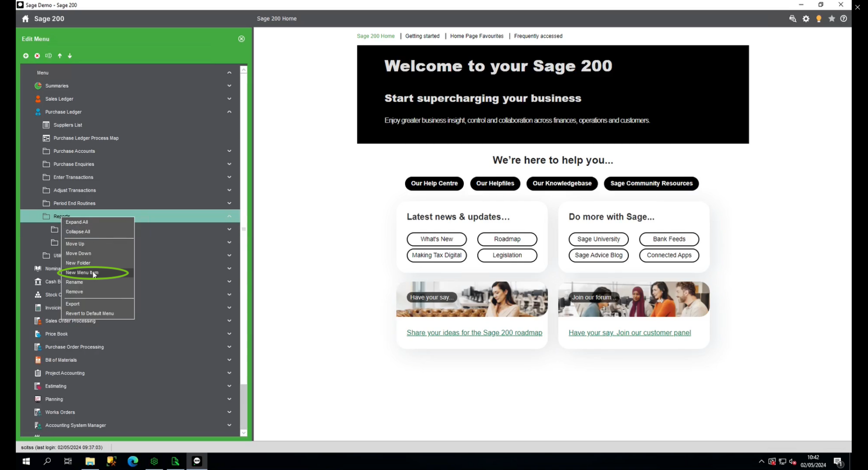This screenshot has width=868, height=470.
Task: Select New Menu Item from context menu
Action: [x=82, y=273]
